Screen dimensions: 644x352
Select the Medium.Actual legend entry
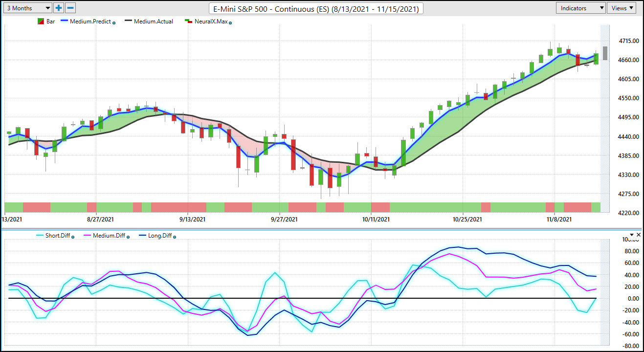point(154,22)
